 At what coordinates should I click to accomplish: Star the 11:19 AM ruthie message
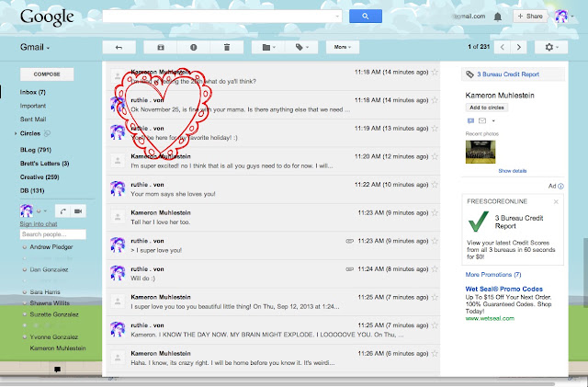435,129
